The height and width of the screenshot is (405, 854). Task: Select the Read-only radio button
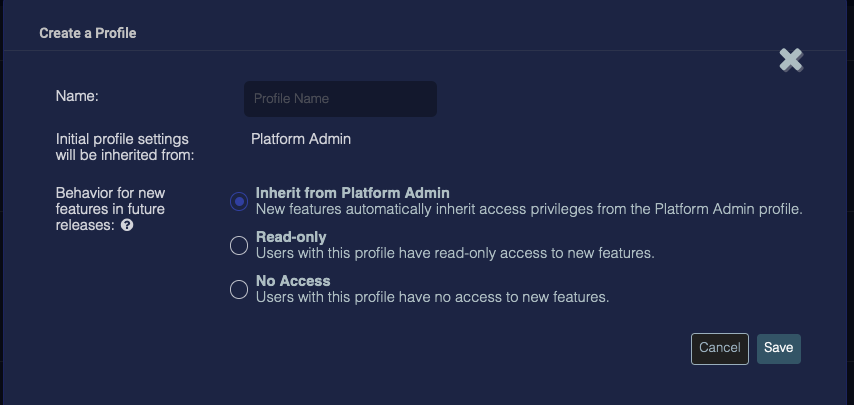pos(239,245)
